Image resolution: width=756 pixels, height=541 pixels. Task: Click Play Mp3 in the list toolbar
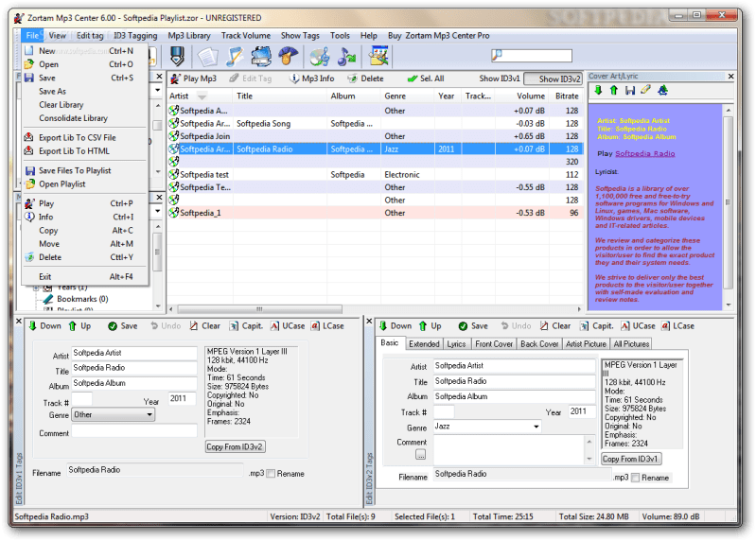194,79
